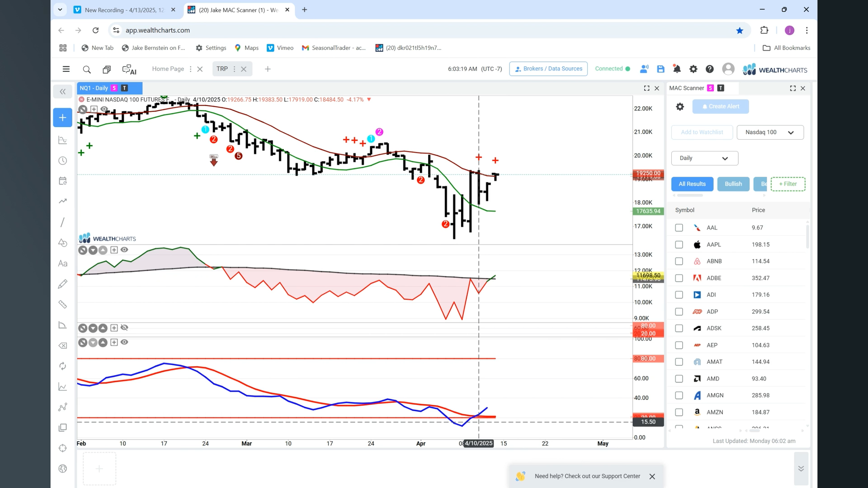Click the blue add-widget plus button
868x488 pixels.
tap(62, 117)
